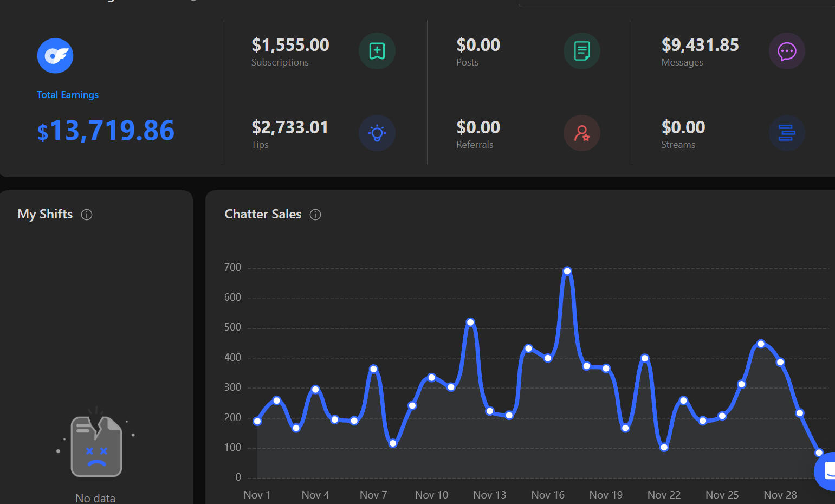Click the OnlyFans logo above Total Earnings
The width and height of the screenshot is (835, 504).
(55, 56)
